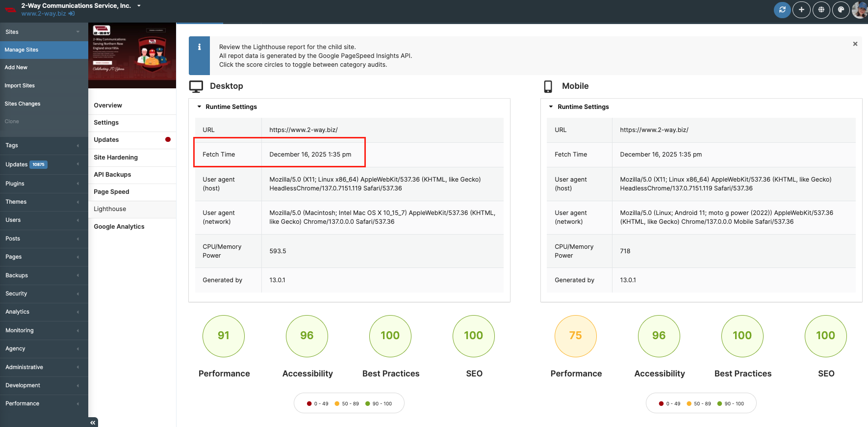Image resolution: width=868 pixels, height=427 pixels.
Task: Toggle Desktop Accessibility score circle 96
Action: coord(307,336)
